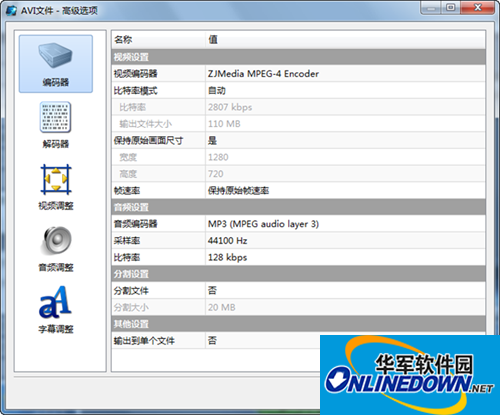Image resolution: width=500 pixels, height=415 pixels.
Task: Click the 名称 column header
Action: point(158,40)
